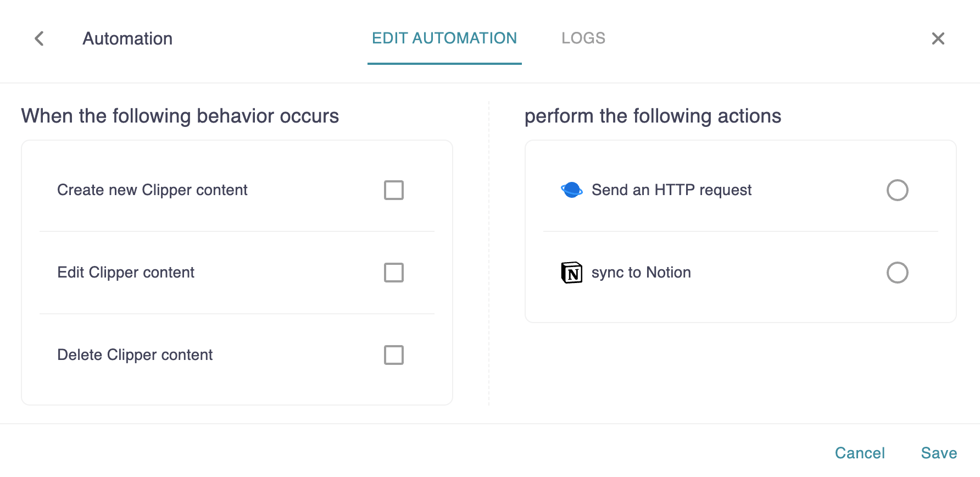The image size is (980, 477).
Task: Tick the Delete Clipper content checkbox
Action: point(393,355)
